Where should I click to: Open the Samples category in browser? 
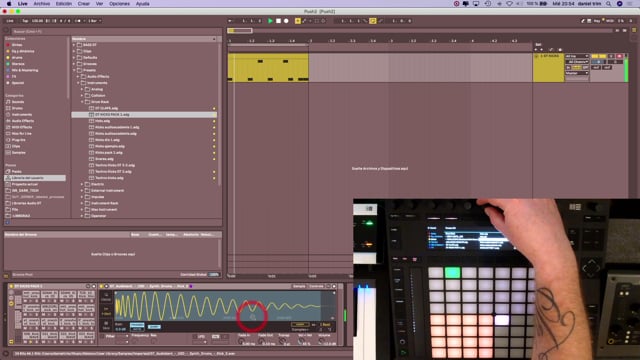(x=18, y=153)
